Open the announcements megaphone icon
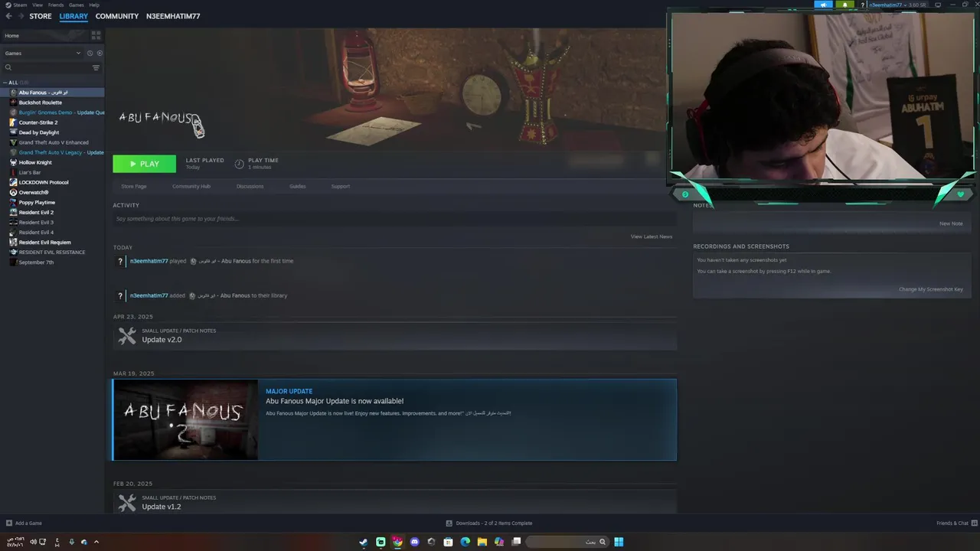Viewport: 980px width, 551px height. 824,5
